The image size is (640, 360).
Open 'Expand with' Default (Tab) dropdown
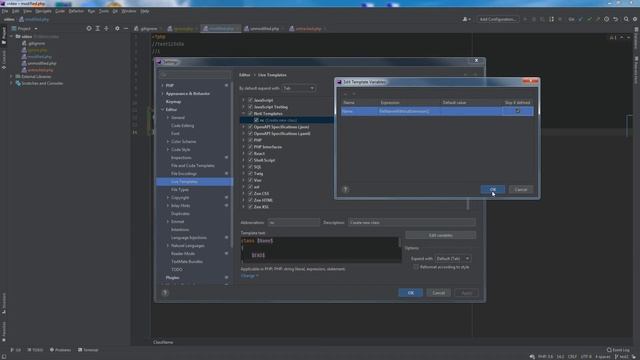tap(453, 258)
